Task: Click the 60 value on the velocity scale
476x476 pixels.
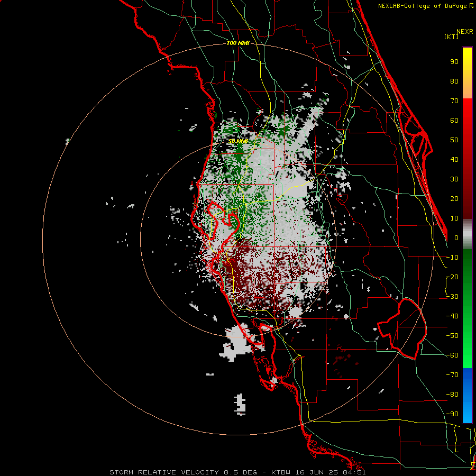Action: [x=454, y=121]
